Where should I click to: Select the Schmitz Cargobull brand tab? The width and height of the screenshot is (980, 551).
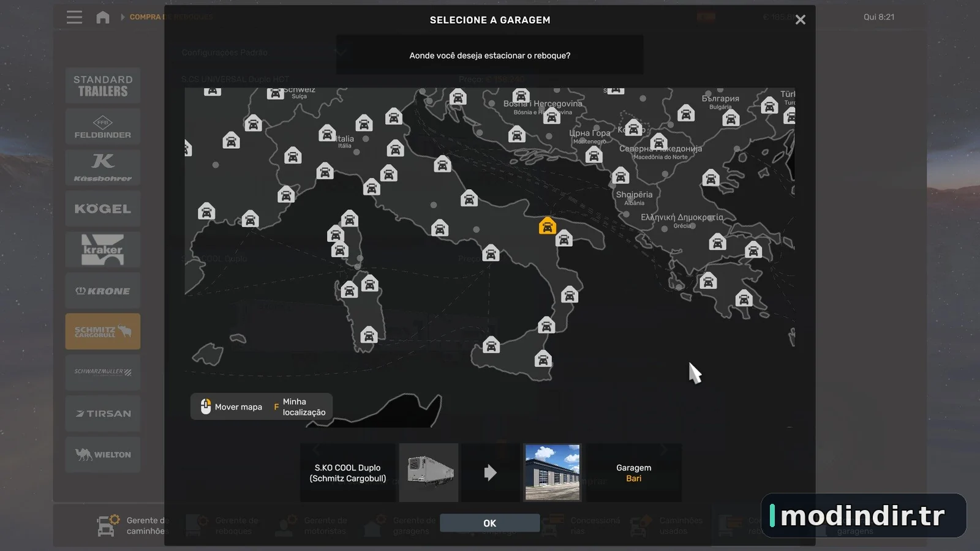click(103, 332)
